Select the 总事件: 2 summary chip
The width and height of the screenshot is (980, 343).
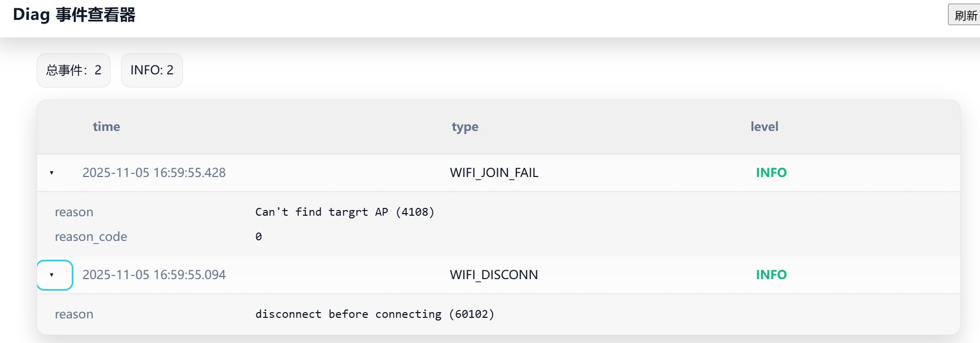coord(73,70)
